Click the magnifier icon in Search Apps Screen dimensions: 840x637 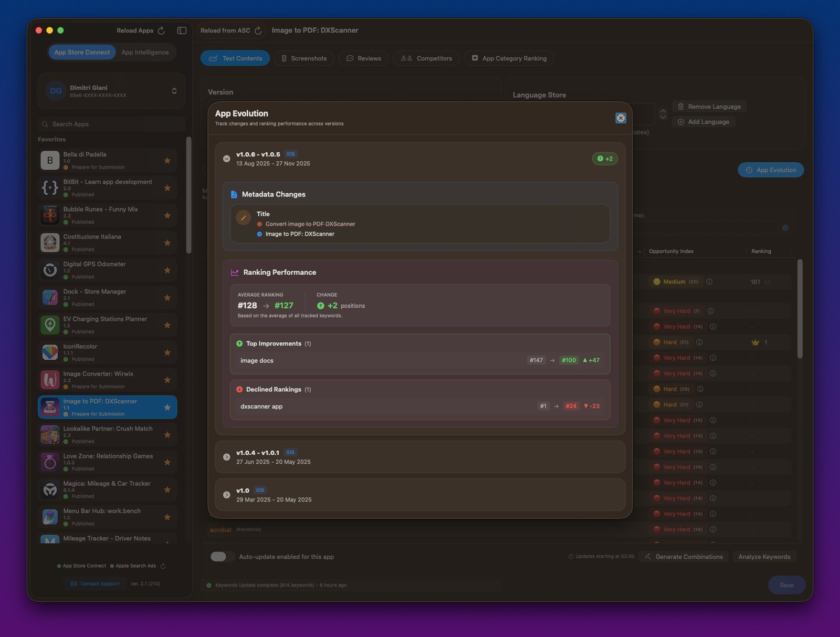pyautogui.click(x=45, y=124)
